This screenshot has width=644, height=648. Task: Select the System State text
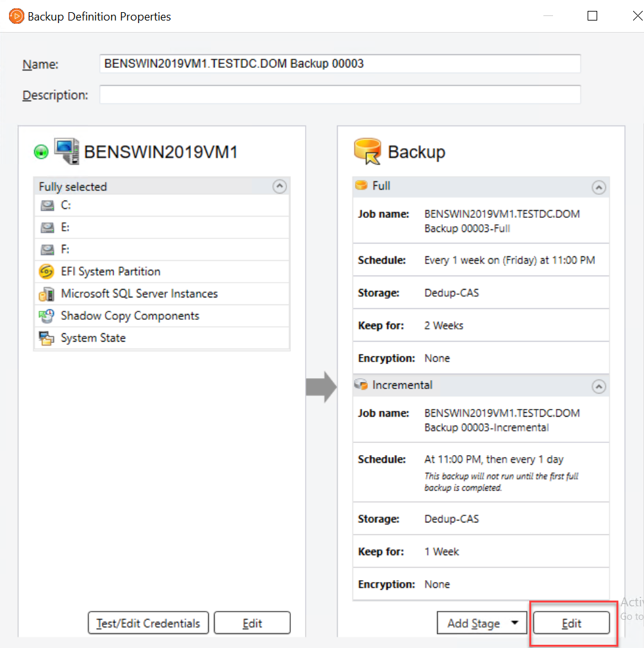pyautogui.click(x=94, y=338)
